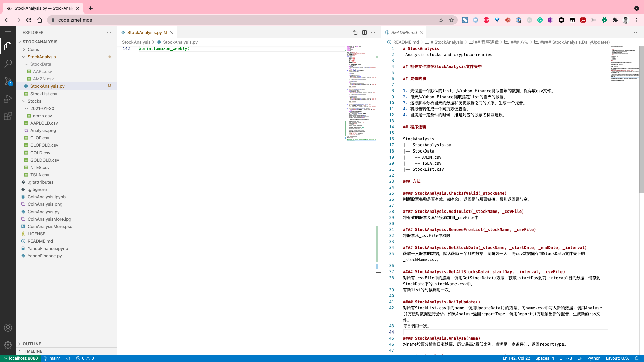Expand the Coins folder

[33, 49]
